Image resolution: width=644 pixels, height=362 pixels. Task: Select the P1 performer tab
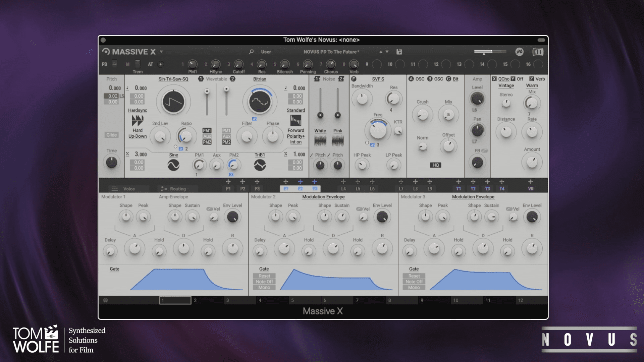[228, 189]
